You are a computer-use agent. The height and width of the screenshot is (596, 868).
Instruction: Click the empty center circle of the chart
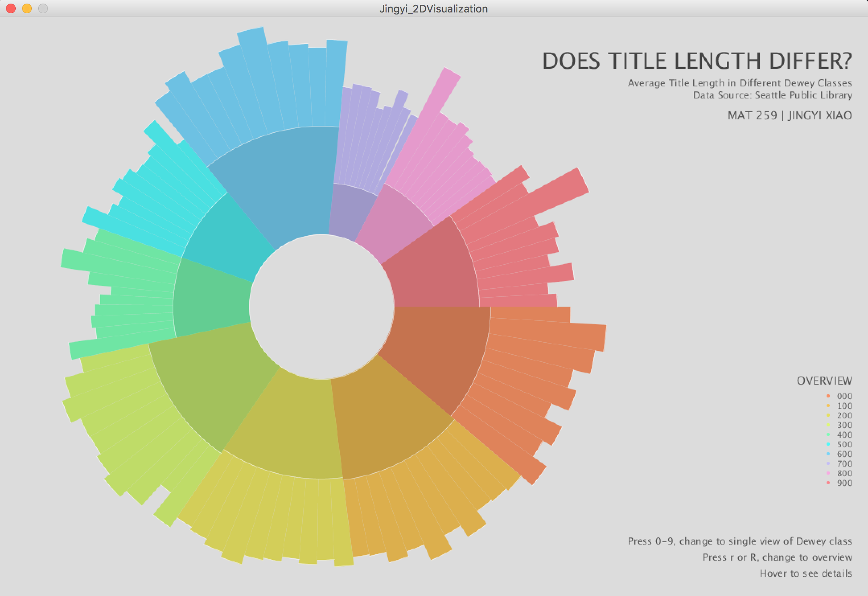click(x=321, y=307)
